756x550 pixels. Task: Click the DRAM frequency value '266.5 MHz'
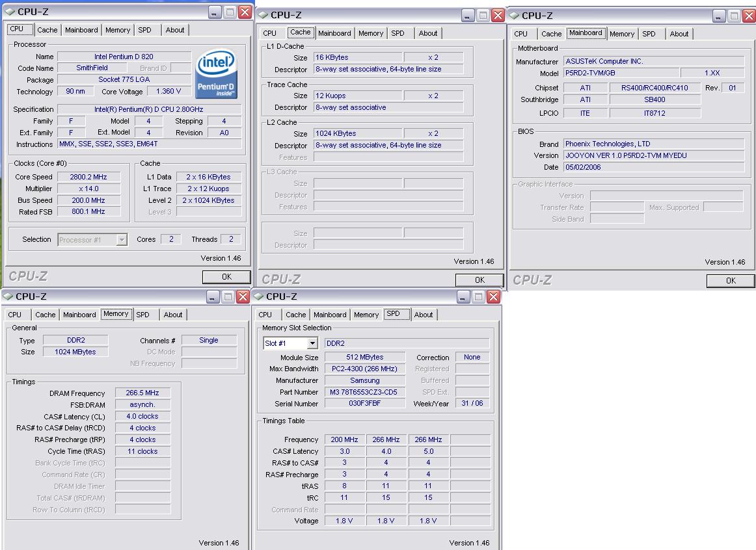[x=142, y=393]
